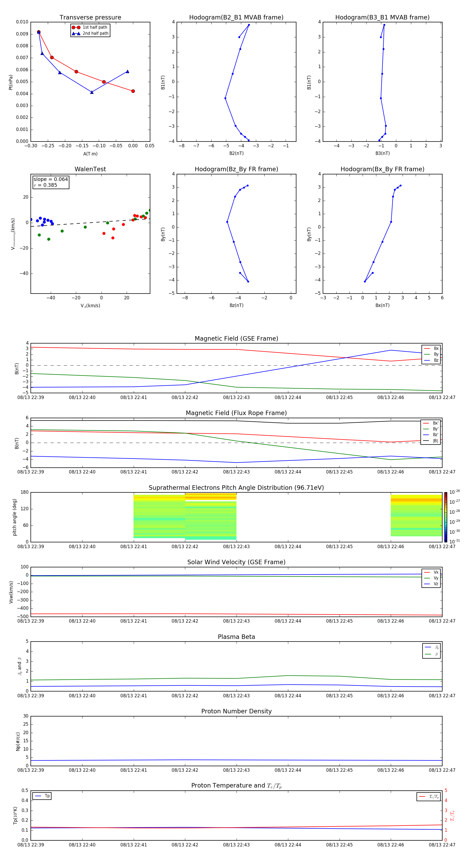The image size is (473, 868).
Task: Click the 'Hodogram(Bx_By FR frame)' title
Action: (382, 169)
